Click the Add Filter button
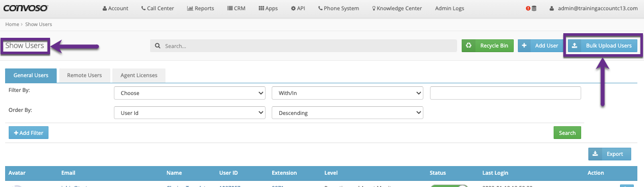Screen dimensions: 644x187 pos(29,133)
